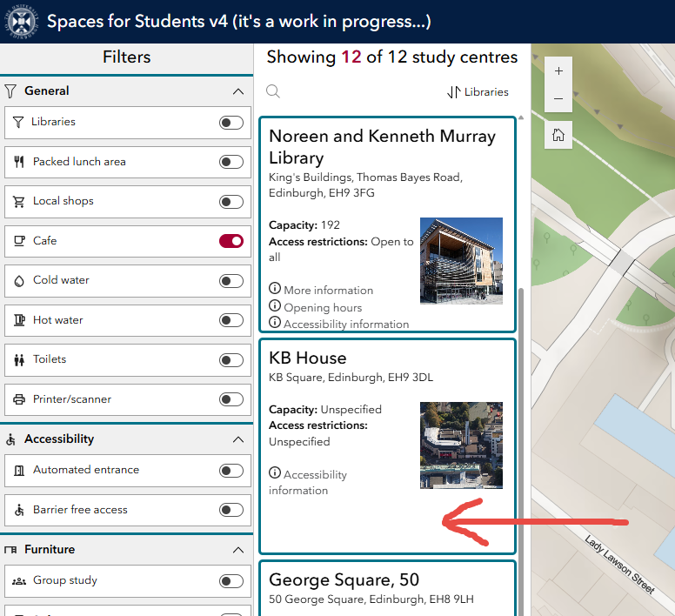Click the shopping cart Local shops icon
This screenshot has height=616, width=675.
click(19, 202)
